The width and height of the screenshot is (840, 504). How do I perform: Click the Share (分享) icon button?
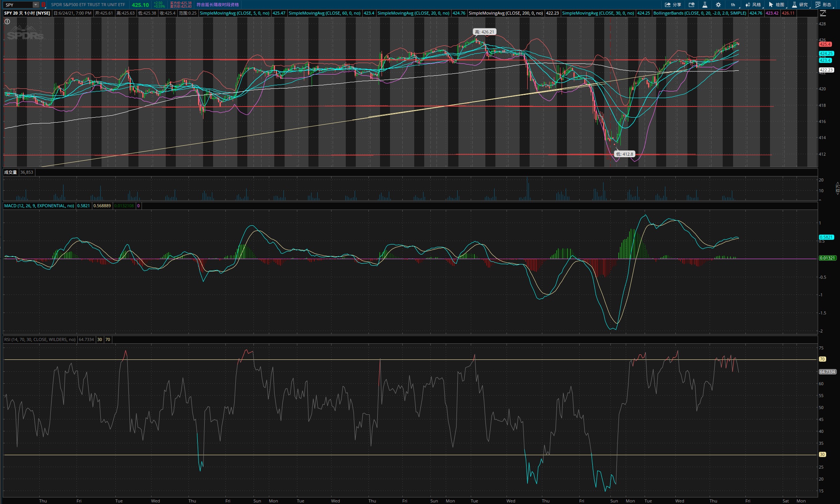673,5
